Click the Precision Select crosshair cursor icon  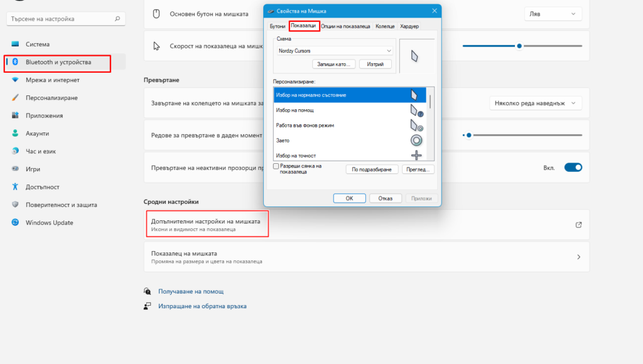(416, 156)
